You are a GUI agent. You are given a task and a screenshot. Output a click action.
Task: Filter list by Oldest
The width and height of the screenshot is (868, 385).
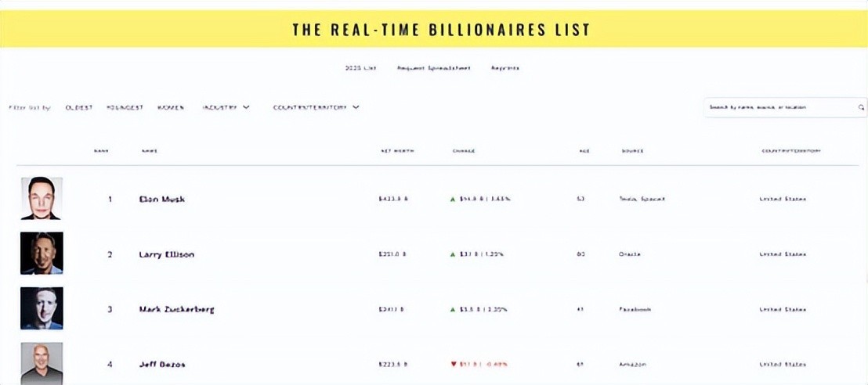pos(79,108)
